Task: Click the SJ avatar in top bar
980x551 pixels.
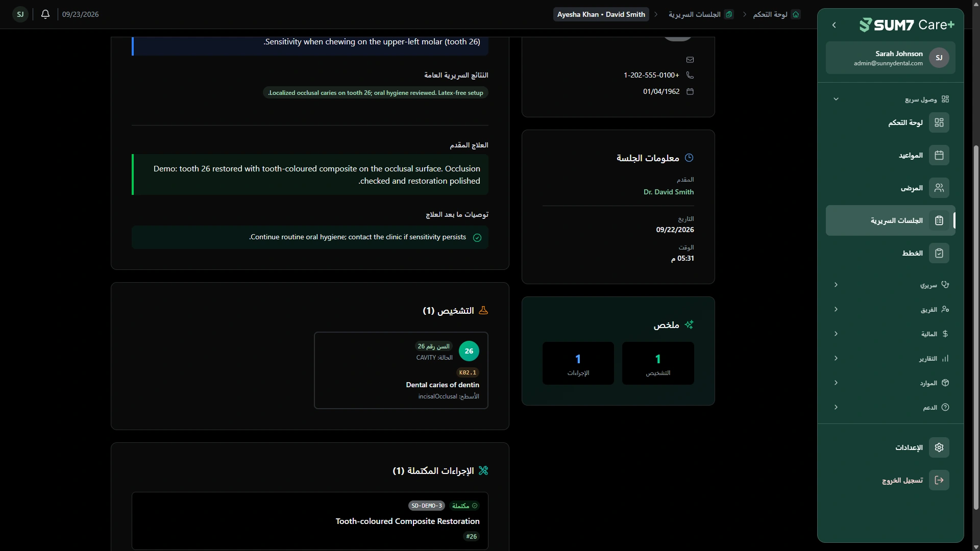Action: coord(20,14)
